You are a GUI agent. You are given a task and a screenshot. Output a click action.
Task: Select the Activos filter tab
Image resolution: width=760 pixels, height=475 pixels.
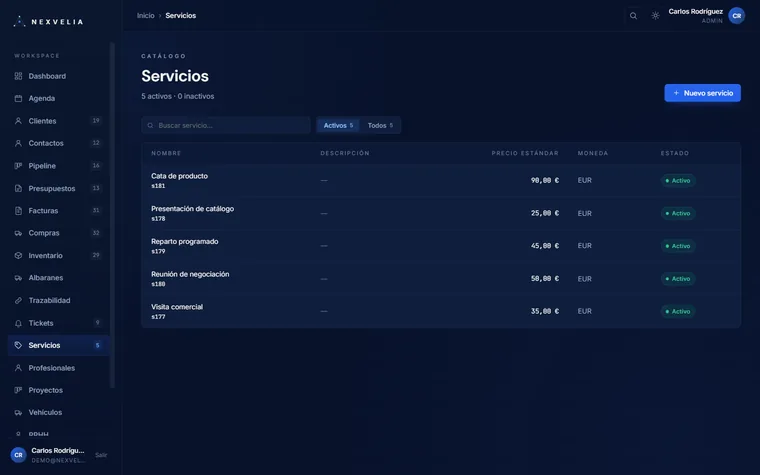pos(338,126)
